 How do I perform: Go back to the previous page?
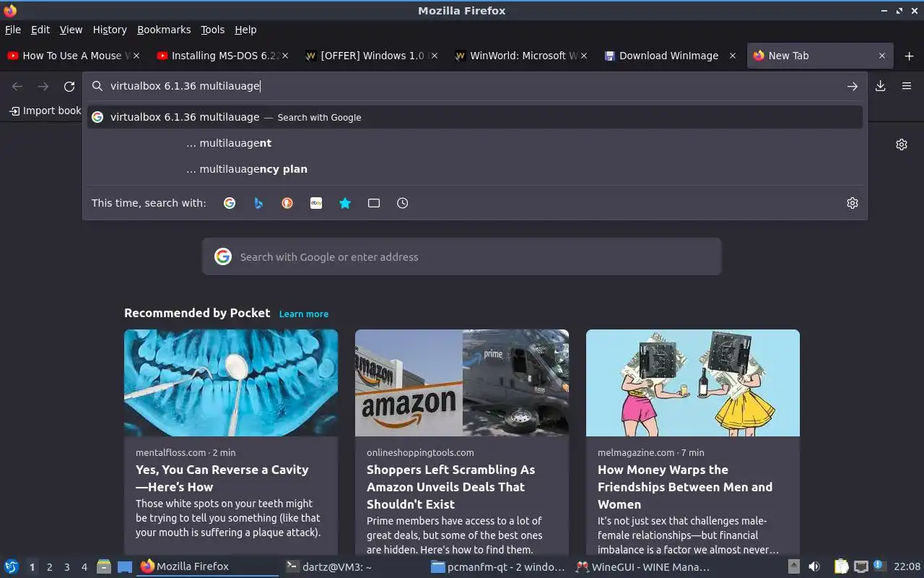pyautogui.click(x=17, y=86)
